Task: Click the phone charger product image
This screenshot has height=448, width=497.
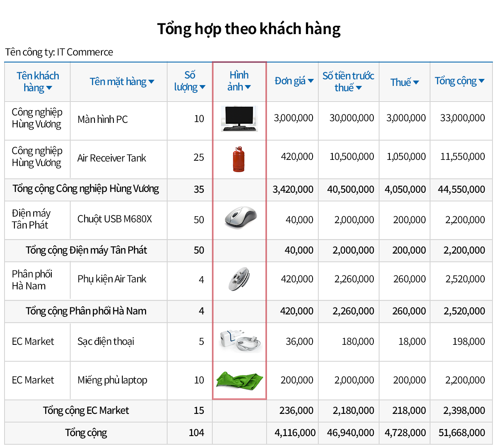Action: (x=240, y=341)
